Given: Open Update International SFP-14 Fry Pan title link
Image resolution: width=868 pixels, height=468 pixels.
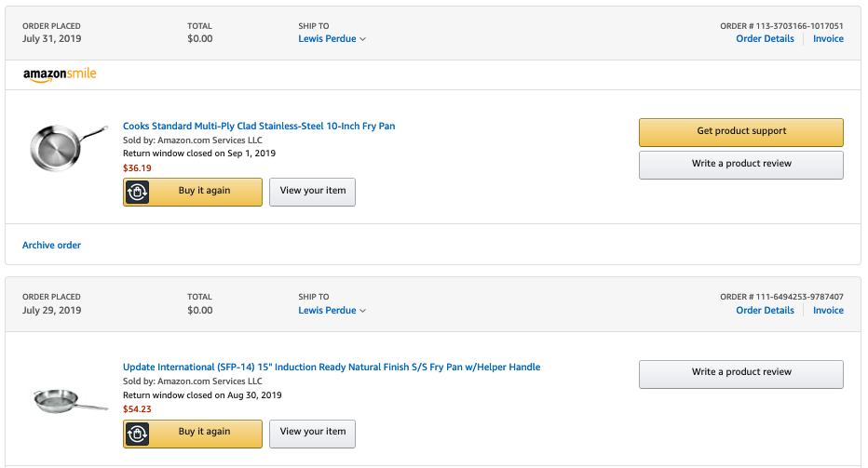Looking at the screenshot, I should pyautogui.click(x=332, y=368).
